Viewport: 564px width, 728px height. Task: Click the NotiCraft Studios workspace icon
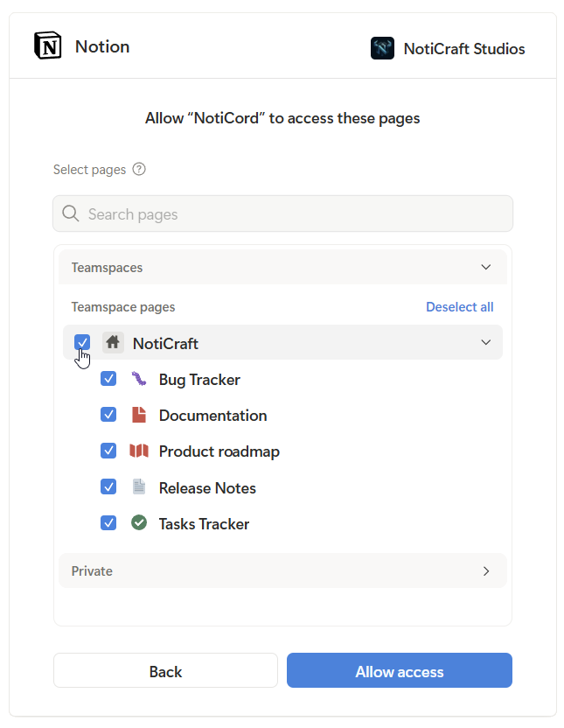pyautogui.click(x=382, y=48)
